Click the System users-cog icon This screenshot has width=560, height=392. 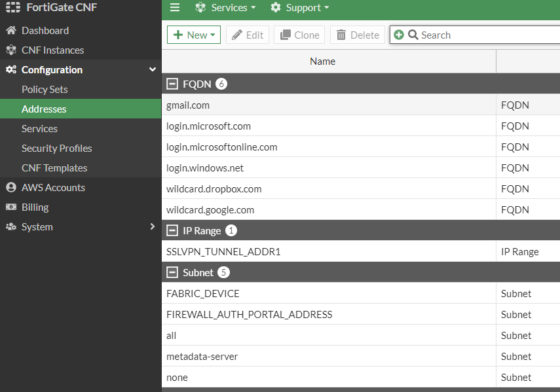click(x=11, y=226)
